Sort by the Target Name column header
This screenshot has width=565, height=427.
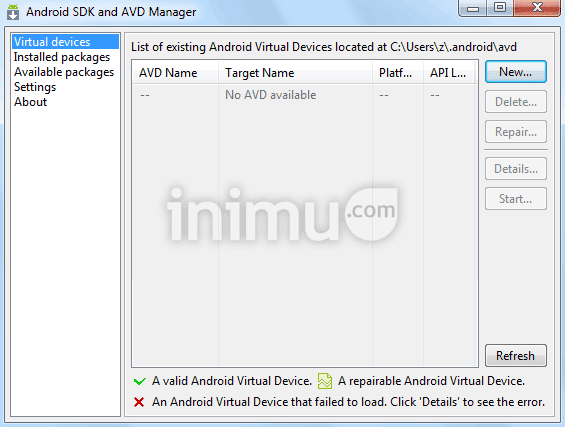click(x=295, y=73)
